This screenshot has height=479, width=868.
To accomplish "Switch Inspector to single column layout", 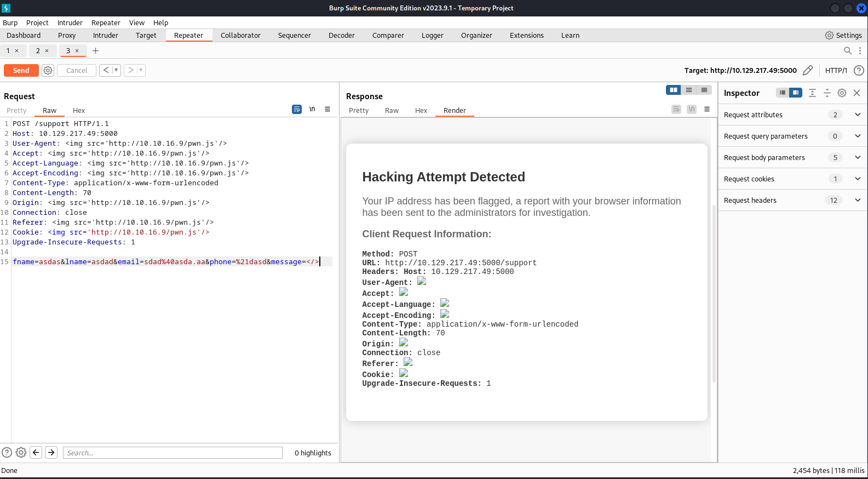I will click(x=783, y=93).
